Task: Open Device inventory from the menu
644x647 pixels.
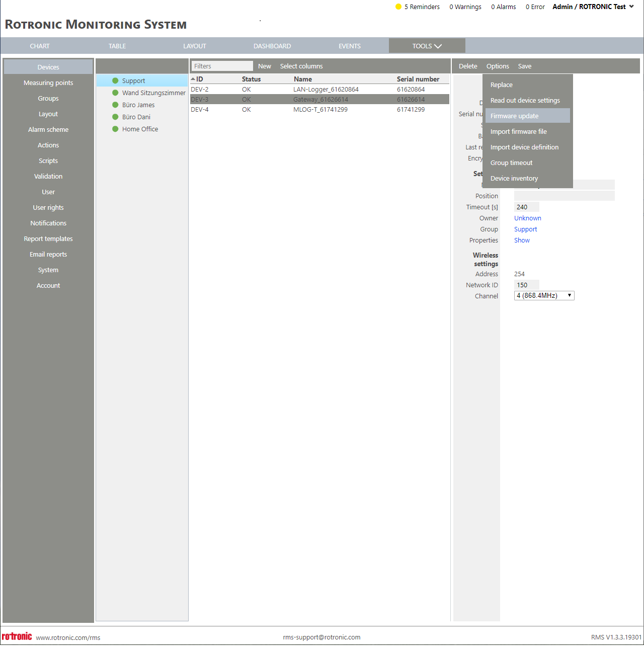Action: coord(528,178)
